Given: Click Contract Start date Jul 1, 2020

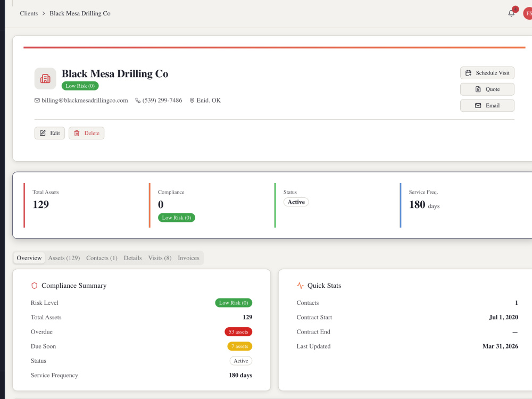Looking at the screenshot, I should [x=503, y=317].
